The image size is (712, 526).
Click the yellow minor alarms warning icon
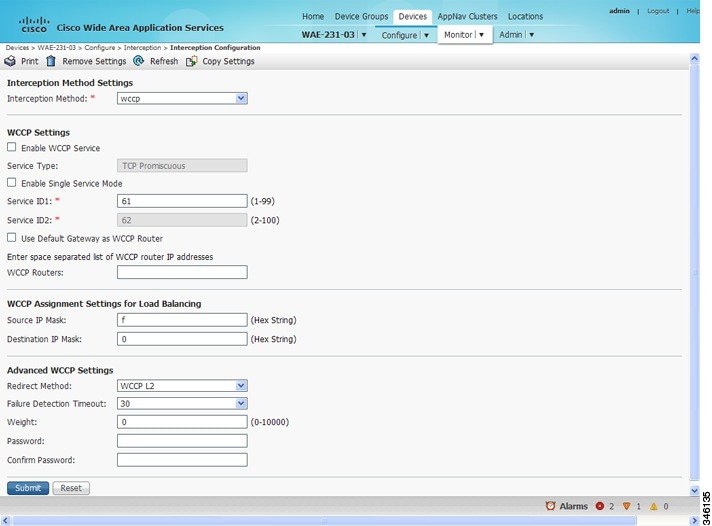pyautogui.click(x=652, y=506)
